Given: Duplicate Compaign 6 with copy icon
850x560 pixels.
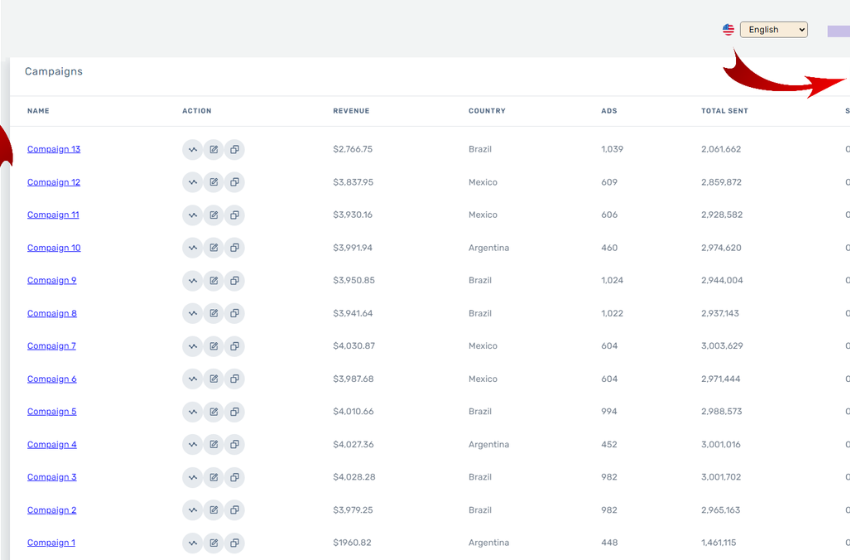Looking at the screenshot, I should [234, 379].
